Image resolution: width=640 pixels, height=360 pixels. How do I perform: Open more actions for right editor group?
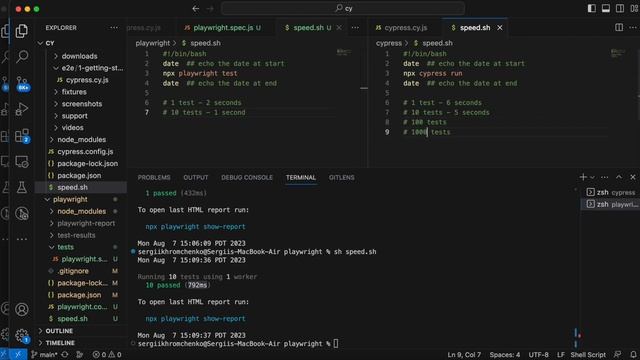(x=633, y=27)
